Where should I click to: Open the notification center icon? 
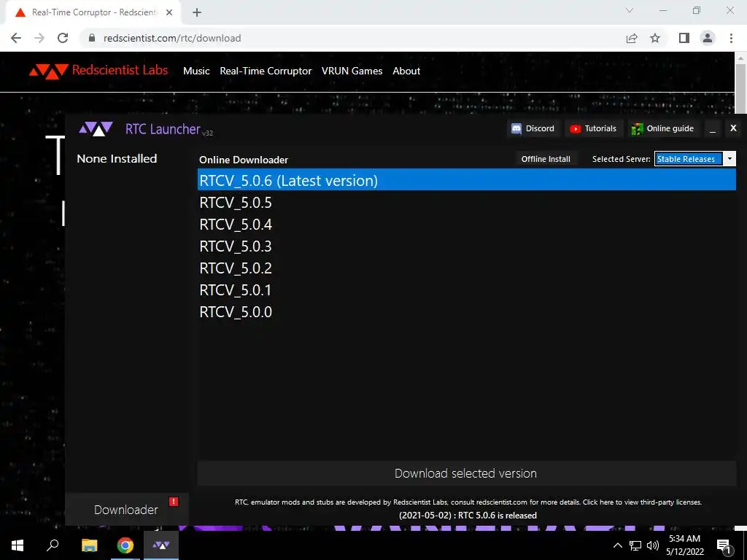pyautogui.click(x=724, y=545)
